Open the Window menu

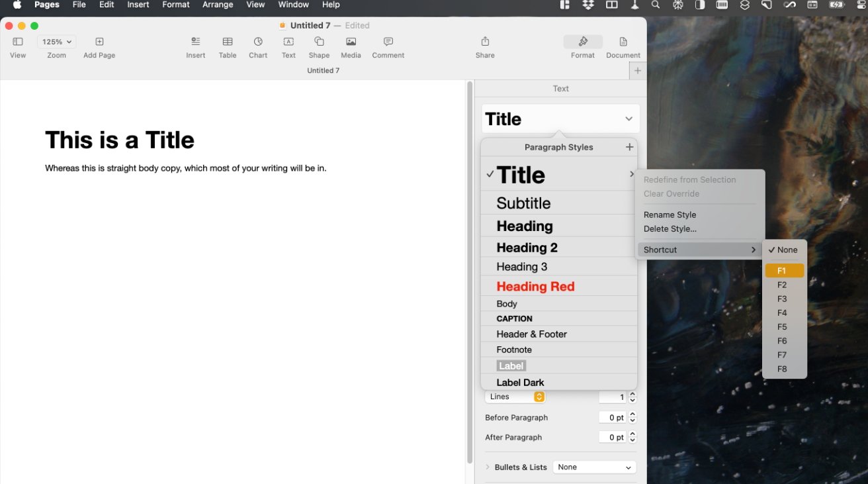(293, 5)
